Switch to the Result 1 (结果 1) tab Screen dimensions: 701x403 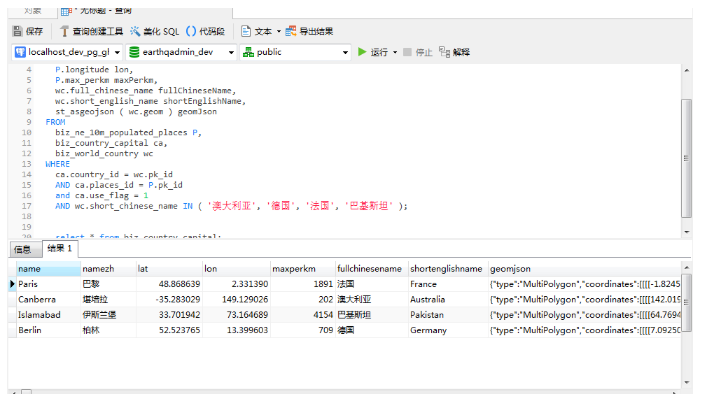(x=60, y=248)
